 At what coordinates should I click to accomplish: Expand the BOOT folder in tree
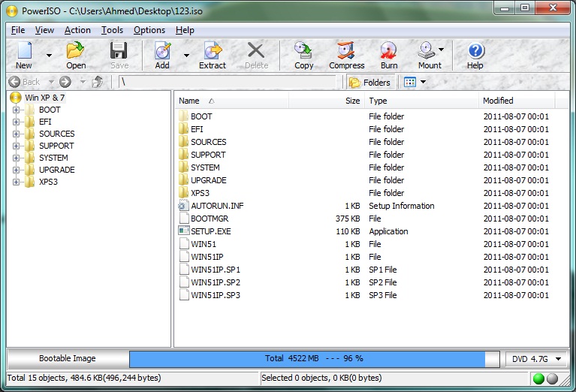coord(16,110)
